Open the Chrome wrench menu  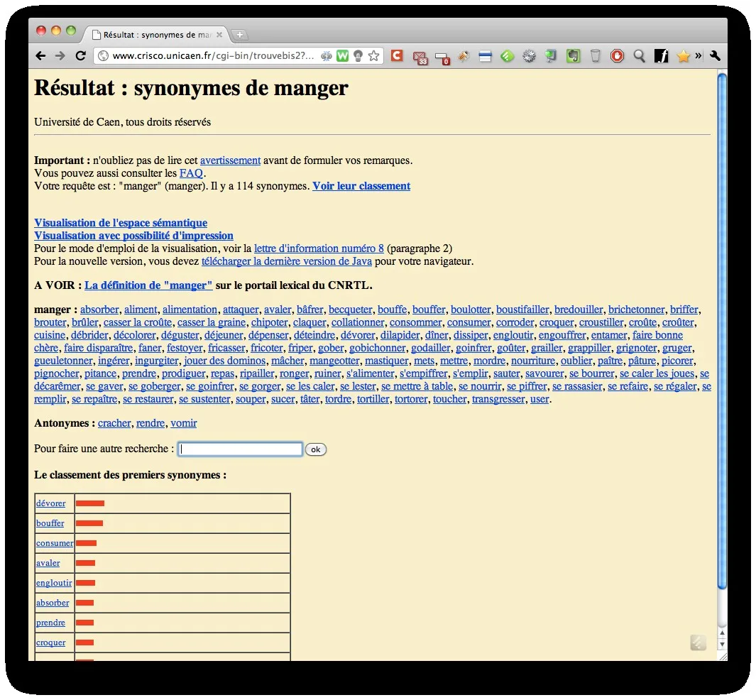coord(715,56)
